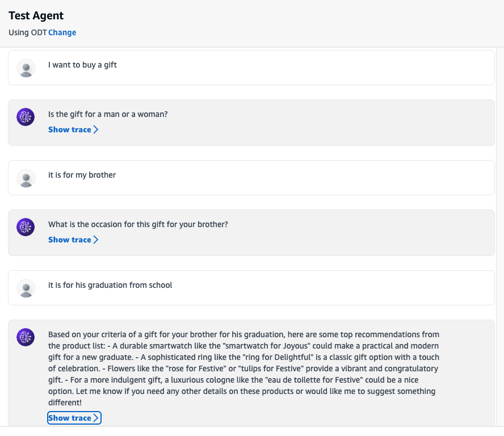This screenshot has height=436, width=504.
Task: Click agent brain icon beside occasion question
Action: coord(26,227)
